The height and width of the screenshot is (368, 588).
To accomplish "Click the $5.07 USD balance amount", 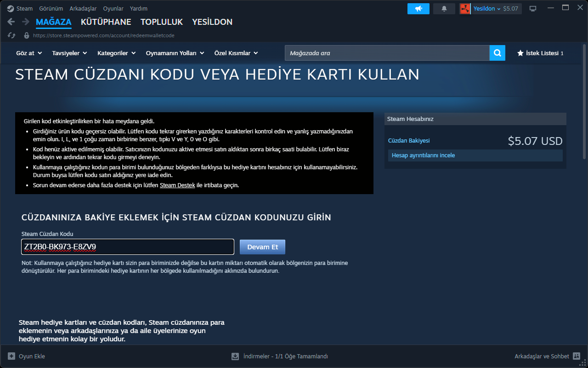I will pyautogui.click(x=535, y=141).
